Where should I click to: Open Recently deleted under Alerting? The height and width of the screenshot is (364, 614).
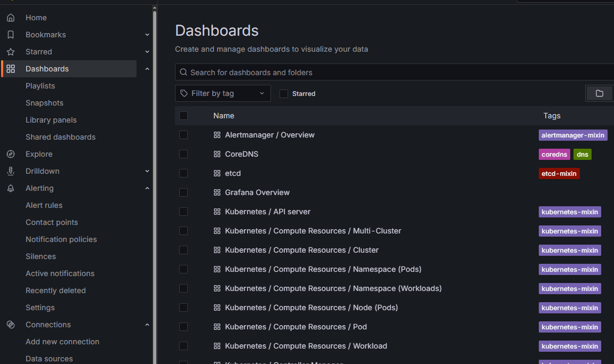point(55,291)
